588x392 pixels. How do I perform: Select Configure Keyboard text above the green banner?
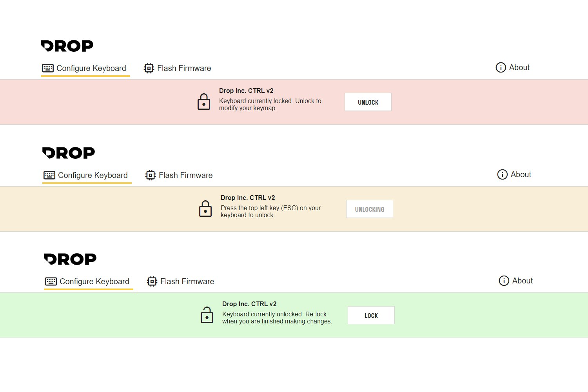(94, 281)
